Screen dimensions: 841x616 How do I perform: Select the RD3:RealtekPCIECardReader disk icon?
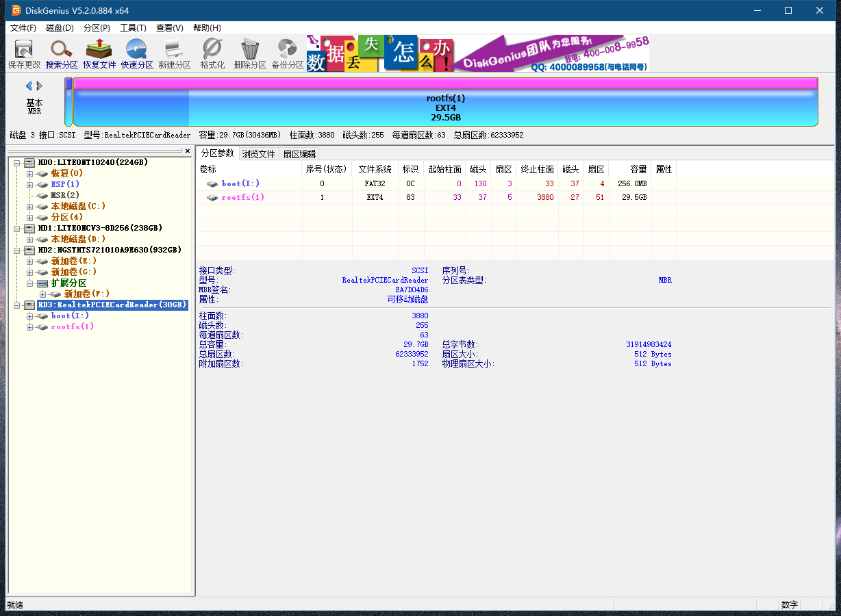pos(29,305)
